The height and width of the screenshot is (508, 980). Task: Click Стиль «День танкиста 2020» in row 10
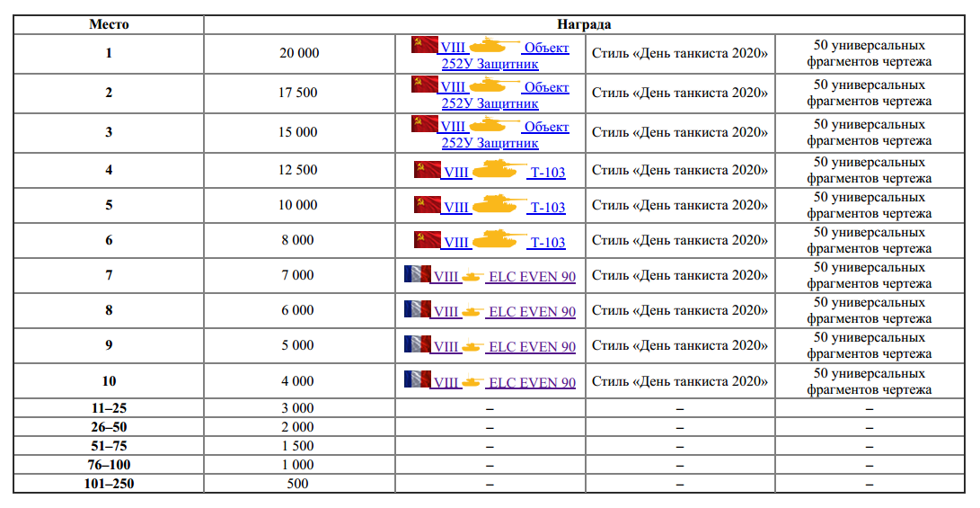click(x=680, y=380)
